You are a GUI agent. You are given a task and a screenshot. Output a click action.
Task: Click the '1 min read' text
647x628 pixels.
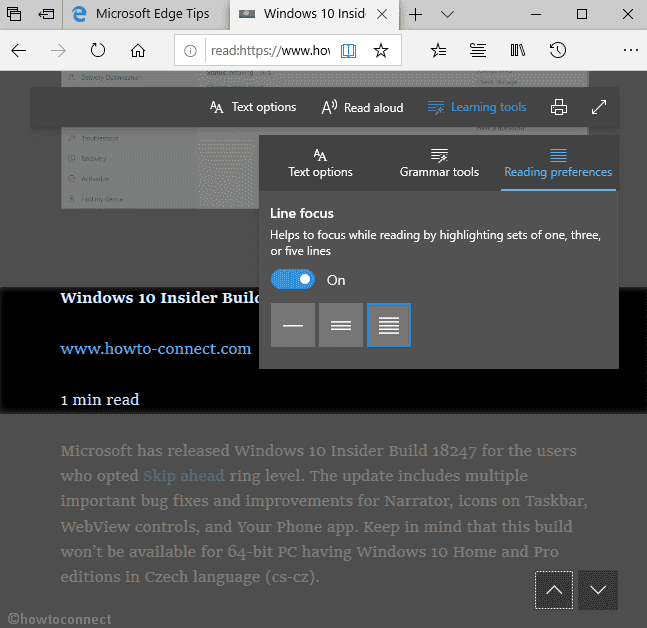[x=100, y=400]
